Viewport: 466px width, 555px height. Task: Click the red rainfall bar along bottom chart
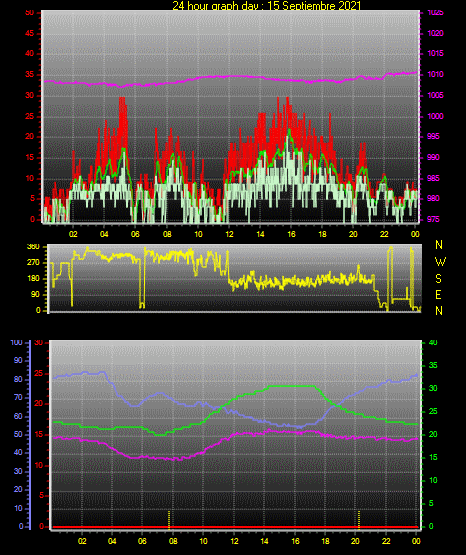click(235, 527)
